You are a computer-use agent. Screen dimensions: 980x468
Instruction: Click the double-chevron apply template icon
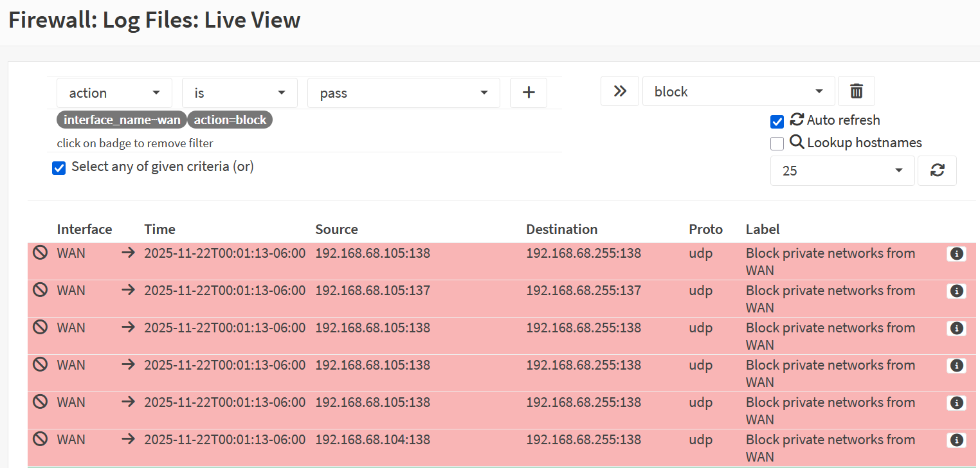tap(620, 91)
